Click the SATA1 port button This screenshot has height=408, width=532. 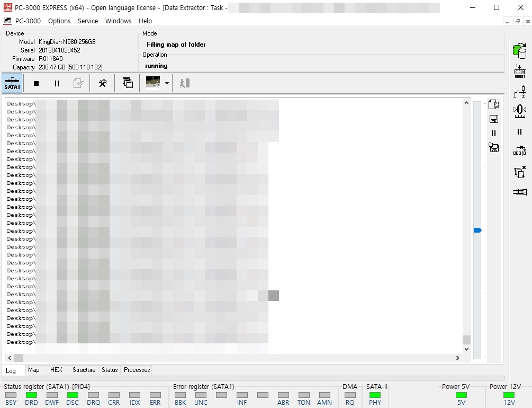tap(12, 83)
